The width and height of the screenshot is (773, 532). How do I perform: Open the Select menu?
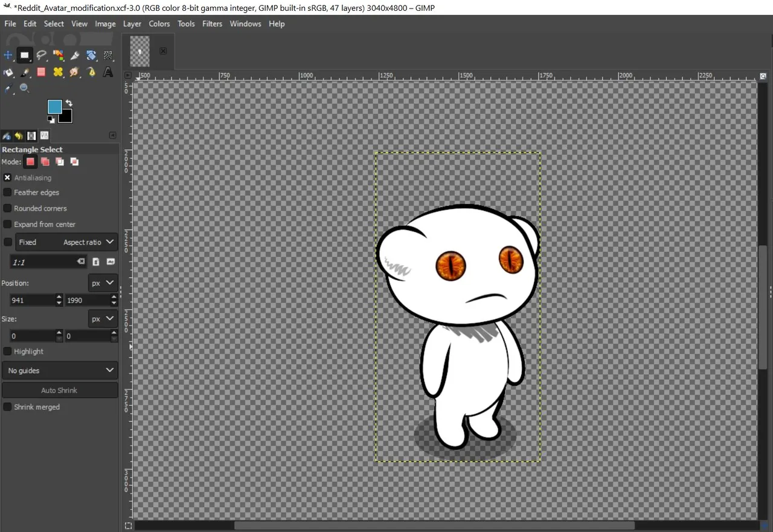point(54,24)
